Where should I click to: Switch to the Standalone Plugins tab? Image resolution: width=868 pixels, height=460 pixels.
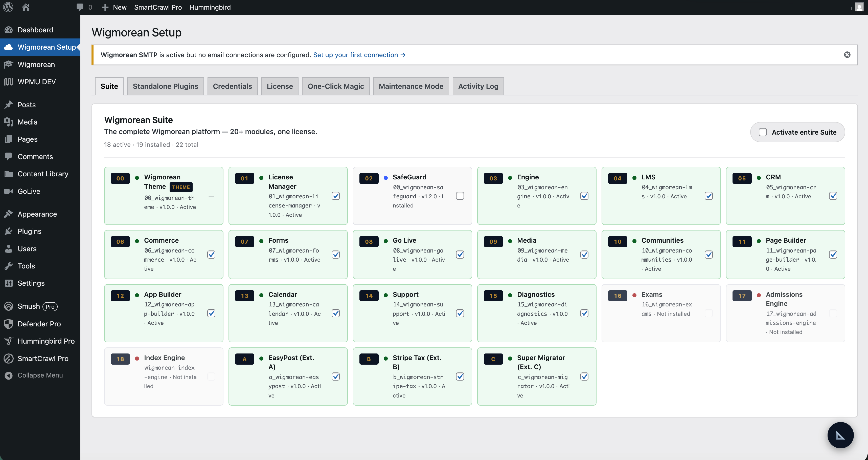(166, 86)
